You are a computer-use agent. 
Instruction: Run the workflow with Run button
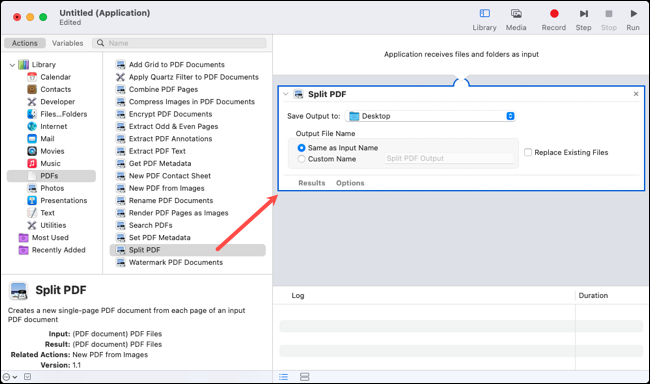633,19
